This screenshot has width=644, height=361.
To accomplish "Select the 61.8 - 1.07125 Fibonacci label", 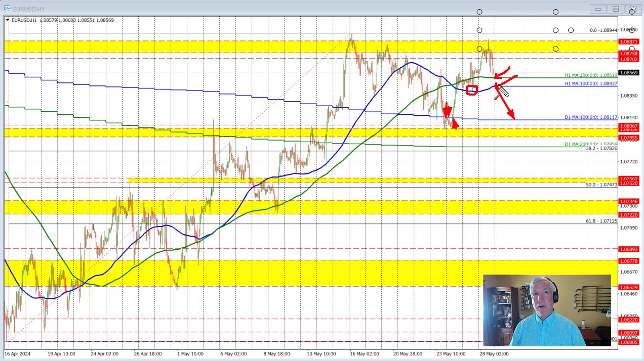I will coord(601,221).
